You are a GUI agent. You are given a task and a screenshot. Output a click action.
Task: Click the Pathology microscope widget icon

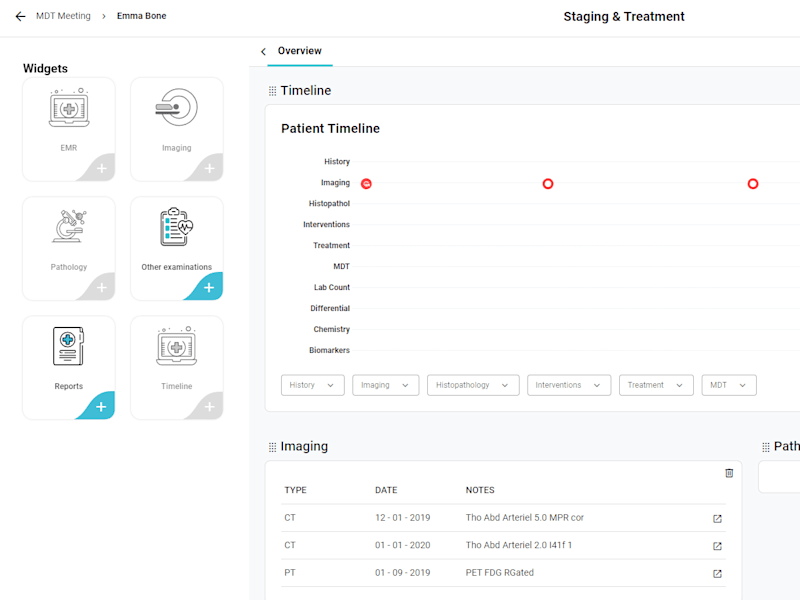pyautogui.click(x=69, y=226)
